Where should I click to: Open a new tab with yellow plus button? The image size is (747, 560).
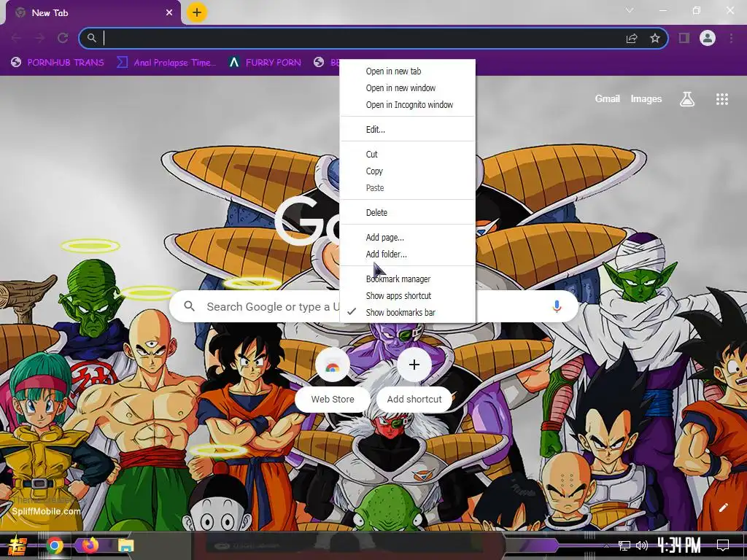click(197, 12)
